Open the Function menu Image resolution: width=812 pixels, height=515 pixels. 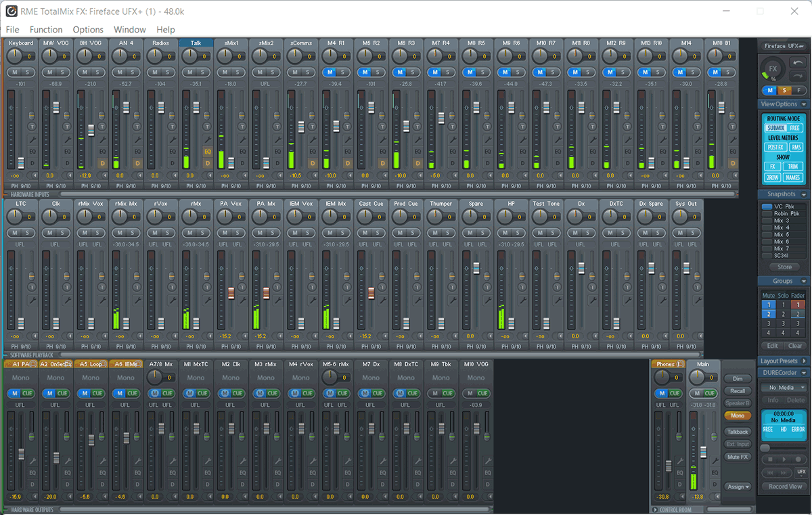tap(46, 30)
